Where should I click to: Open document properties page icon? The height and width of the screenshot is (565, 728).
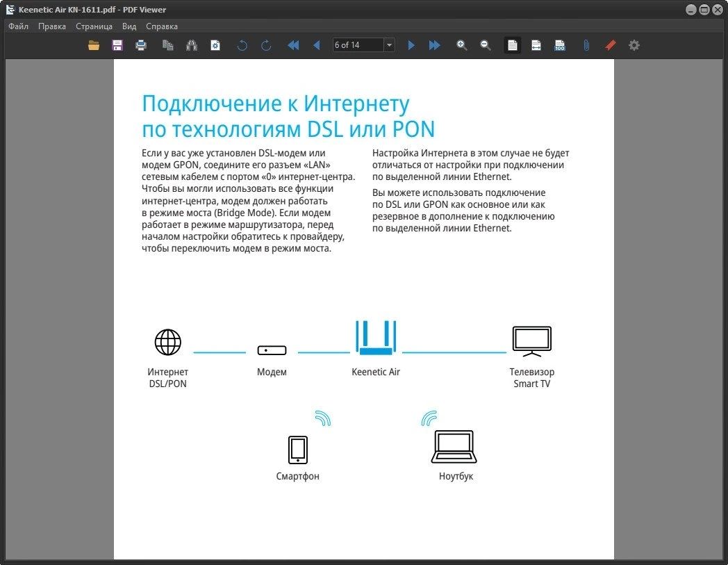(x=215, y=45)
